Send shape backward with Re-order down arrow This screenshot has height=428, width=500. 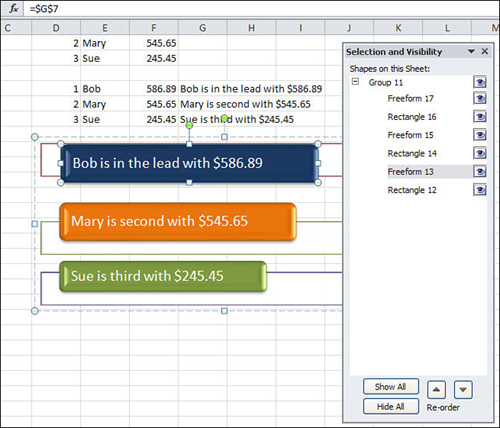click(463, 389)
